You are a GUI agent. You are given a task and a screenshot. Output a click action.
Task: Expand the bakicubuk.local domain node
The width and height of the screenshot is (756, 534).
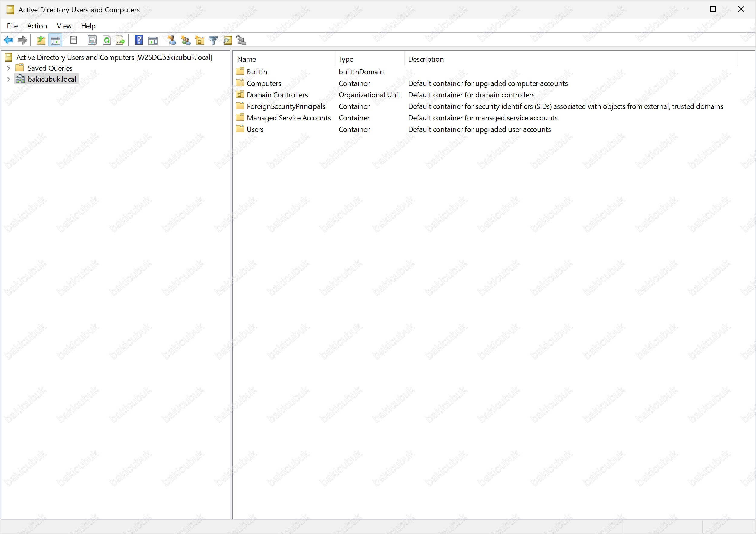click(x=8, y=79)
